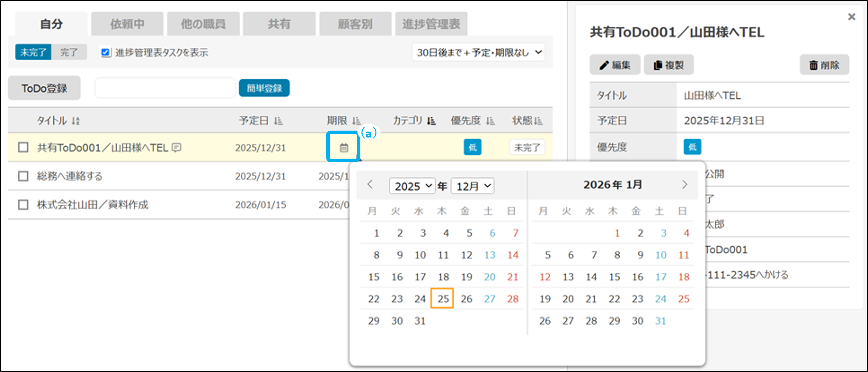Switch to the 依頼中 tab
The width and height of the screenshot is (868, 372).
[x=127, y=24]
